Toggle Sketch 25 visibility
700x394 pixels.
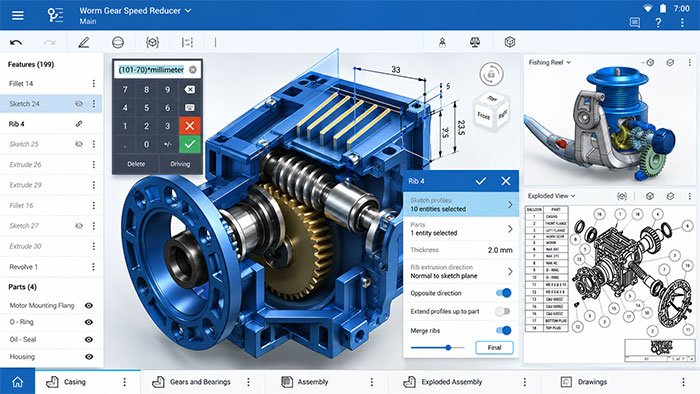pos(79,144)
